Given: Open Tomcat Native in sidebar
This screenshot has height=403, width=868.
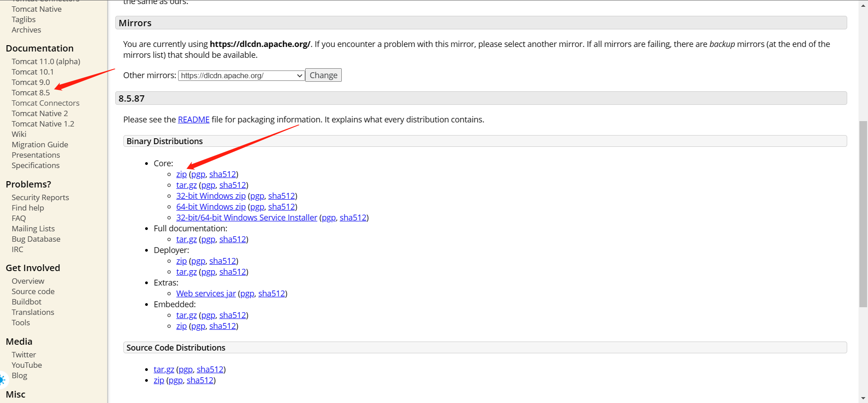Looking at the screenshot, I should pos(37,9).
